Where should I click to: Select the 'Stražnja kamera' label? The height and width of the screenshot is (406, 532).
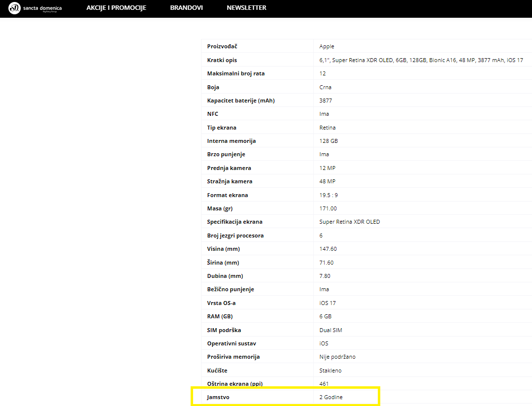230,181
